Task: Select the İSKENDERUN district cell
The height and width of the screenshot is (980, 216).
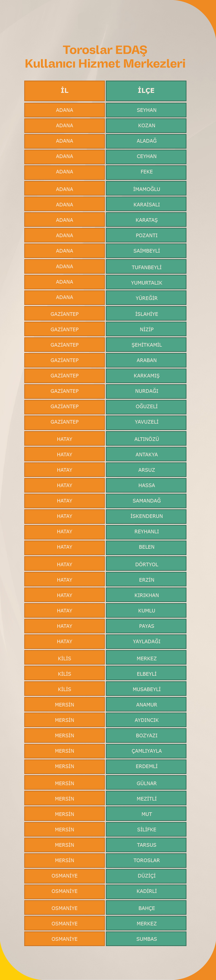Action: click(146, 516)
